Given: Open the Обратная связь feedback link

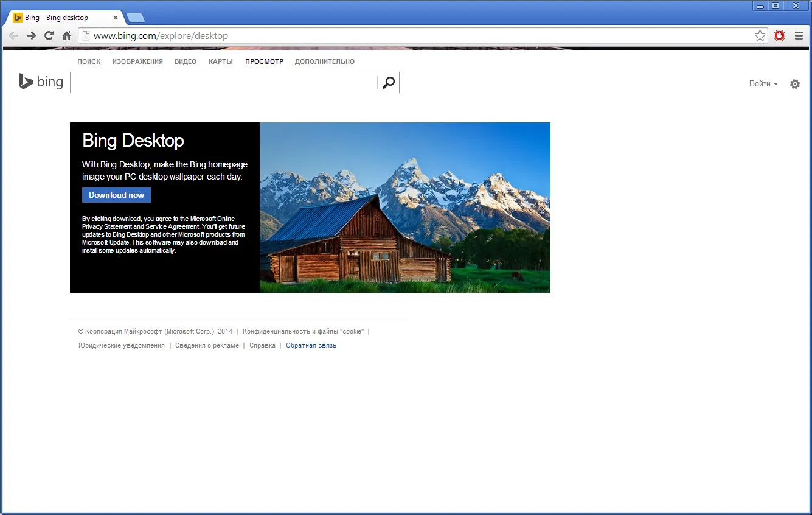Looking at the screenshot, I should (x=311, y=346).
